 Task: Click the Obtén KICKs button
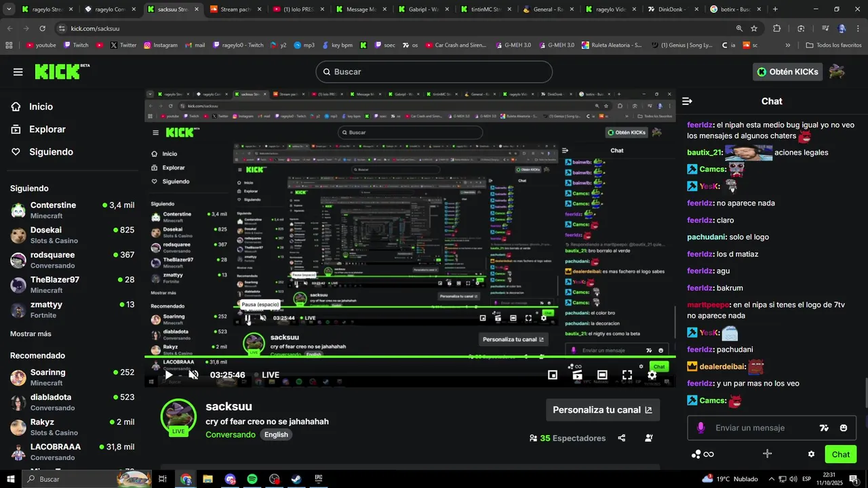point(787,72)
